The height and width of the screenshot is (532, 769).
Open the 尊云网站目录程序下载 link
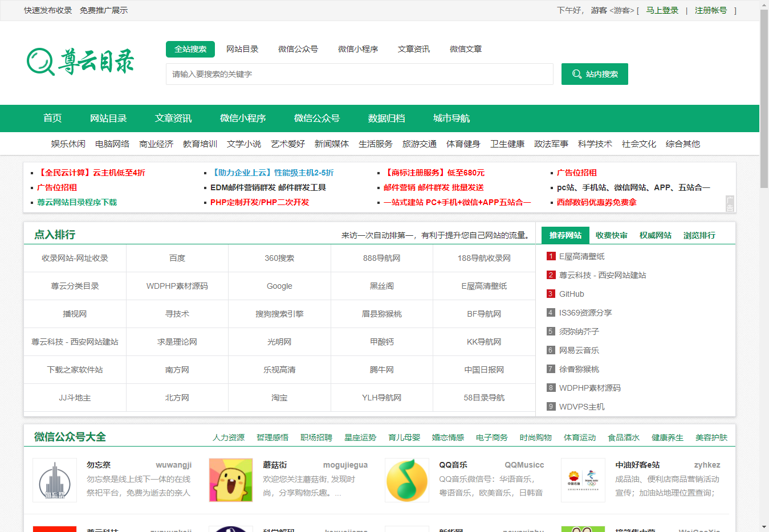(77, 202)
